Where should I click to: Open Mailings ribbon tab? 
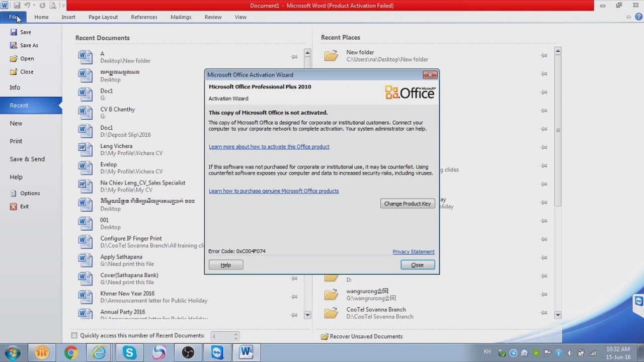point(181,17)
